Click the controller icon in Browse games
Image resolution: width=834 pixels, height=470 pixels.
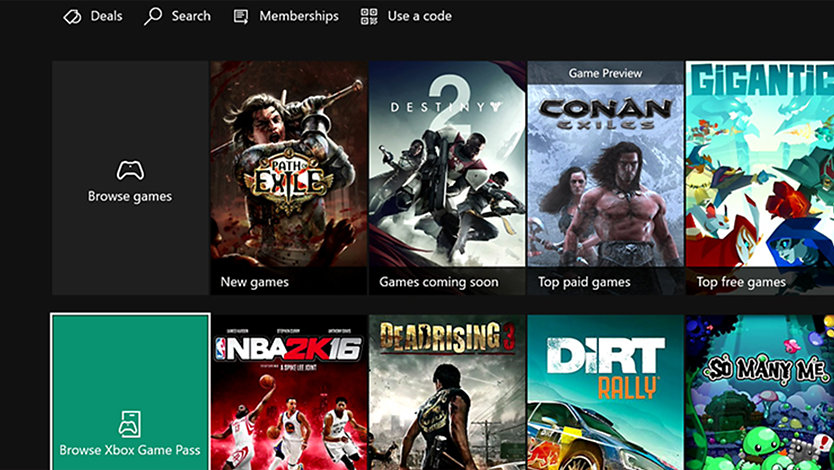[130, 170]
